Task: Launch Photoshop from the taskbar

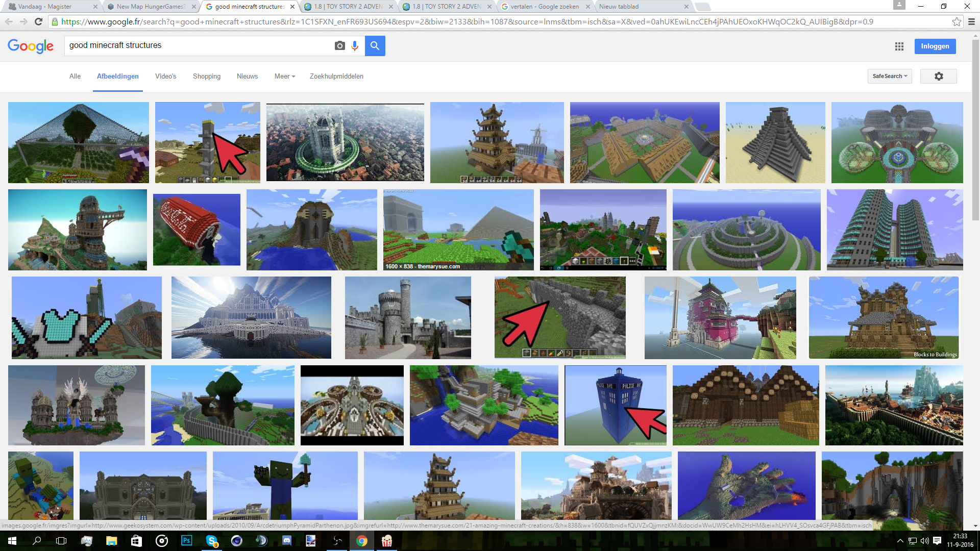Action: (x=187, y=540)
